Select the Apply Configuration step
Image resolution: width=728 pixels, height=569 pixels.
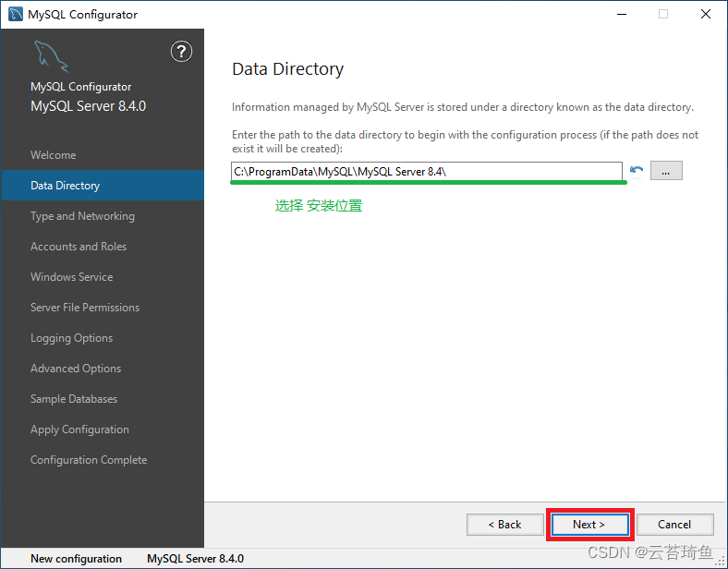tap(103, 430)
